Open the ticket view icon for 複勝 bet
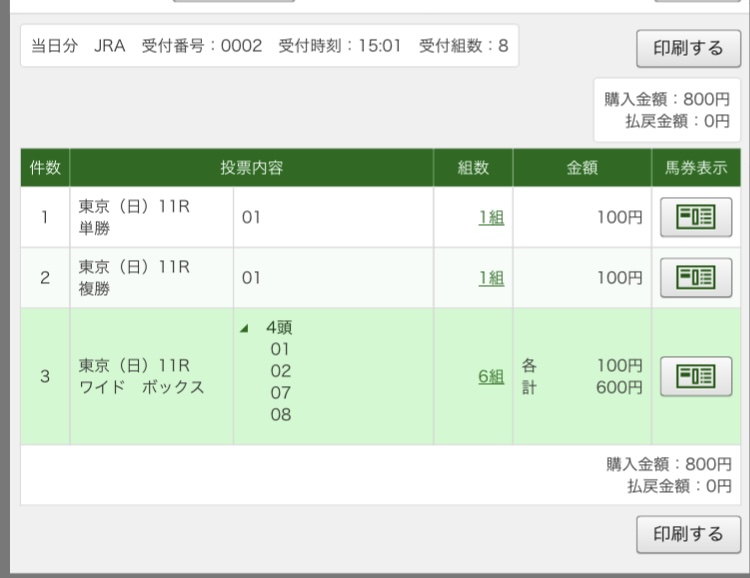Screen dimensions: 750x578 click(x=696, y=277)
